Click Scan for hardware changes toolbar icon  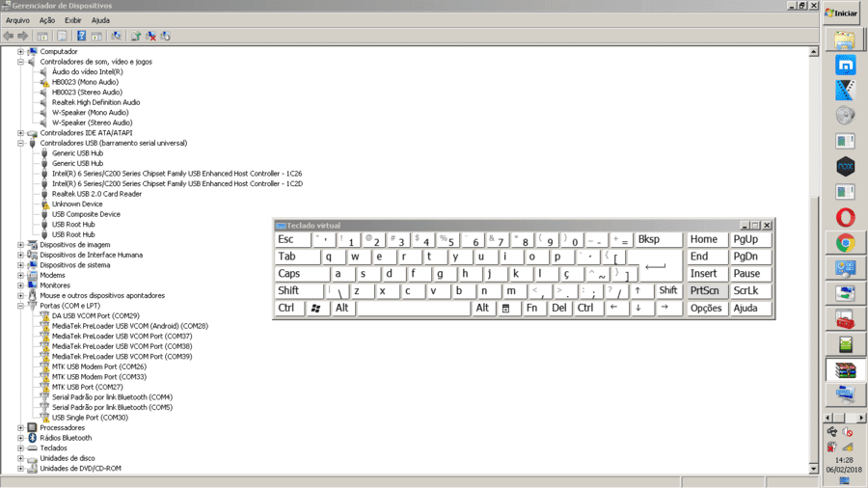click(x=116, y=36)
